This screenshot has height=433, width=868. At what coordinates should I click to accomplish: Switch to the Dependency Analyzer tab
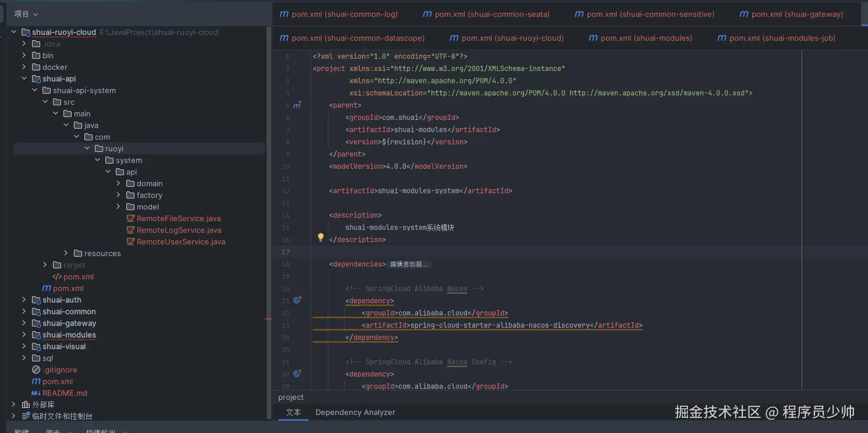[355, 412]
